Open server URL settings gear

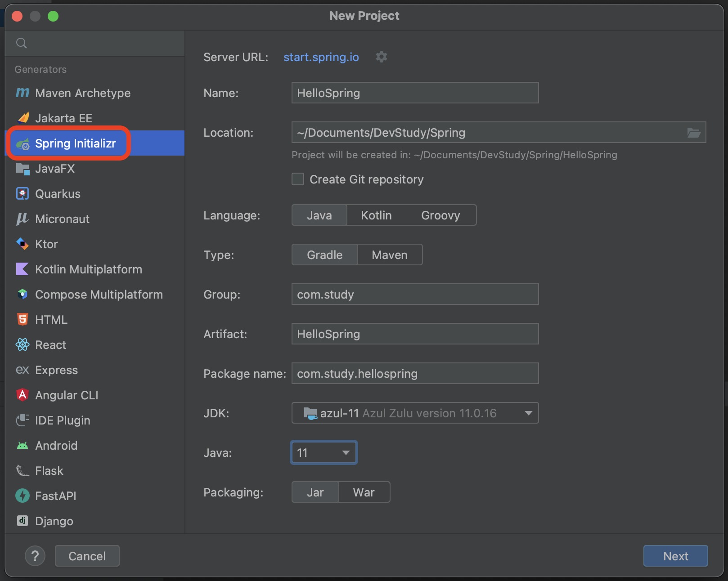(x=382, y=57)
